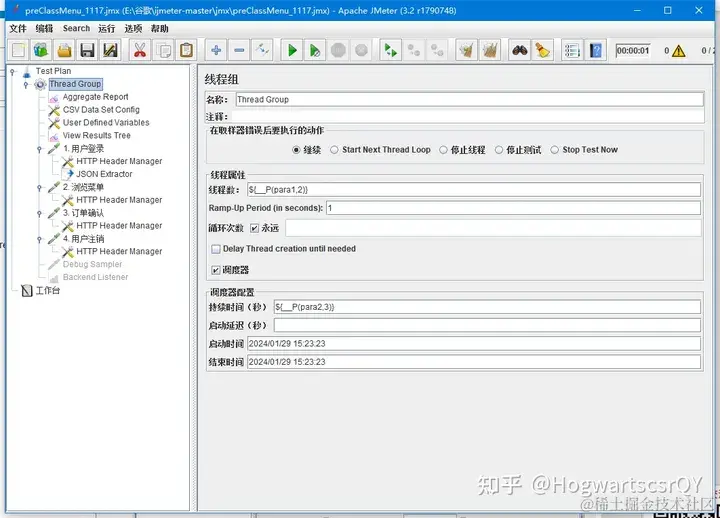Click the 线程数 threads input field
The height and width of the screenshot is (518, 720).
click(474, 189)
